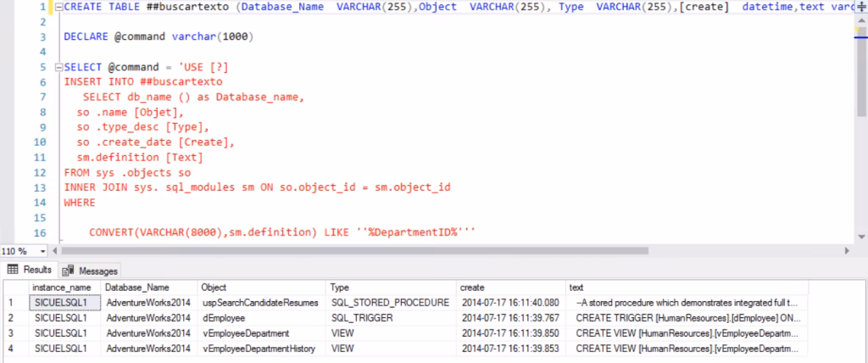Click the SQL_TRIGGER type cell
Image resolution: width=868 pixels, height=363 pixels.
(x=392, y=318)
